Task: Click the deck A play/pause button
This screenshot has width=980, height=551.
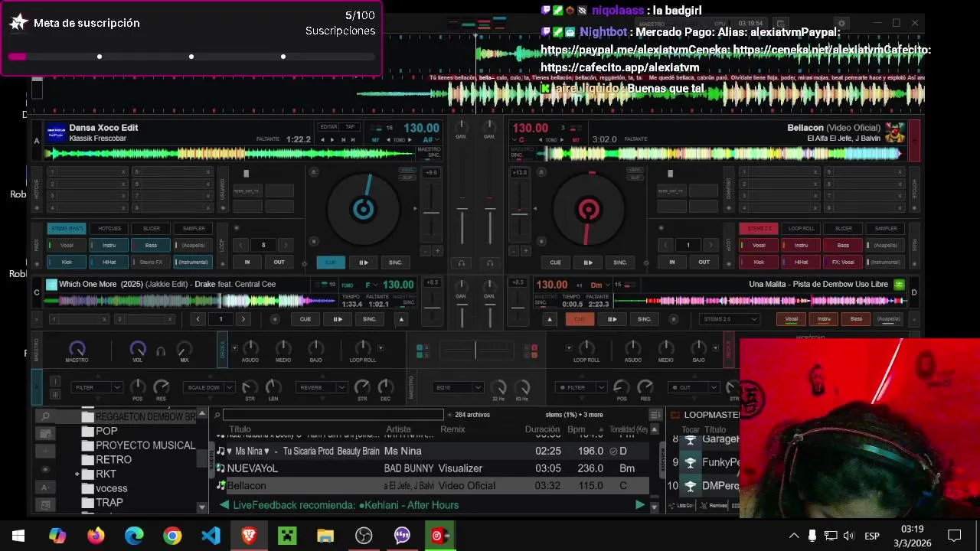Action: [364, 262]
